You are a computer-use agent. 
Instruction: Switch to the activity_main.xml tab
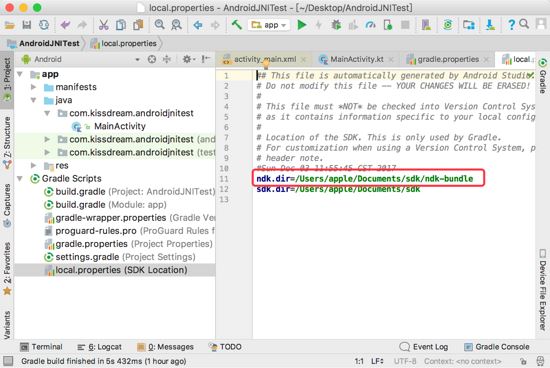[x=265, y=59]
